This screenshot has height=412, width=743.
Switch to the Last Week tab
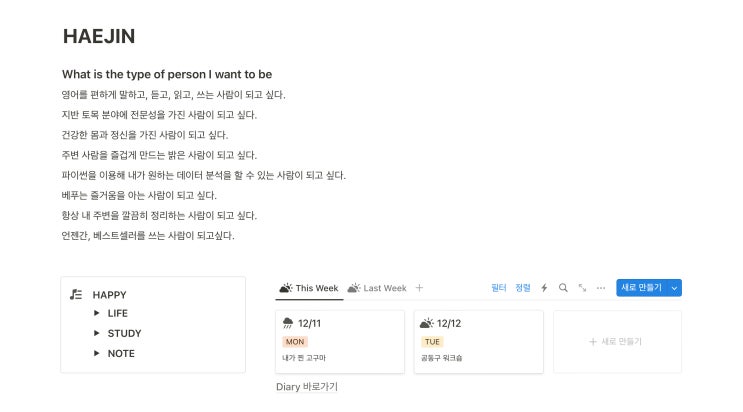tap(376, 288)
